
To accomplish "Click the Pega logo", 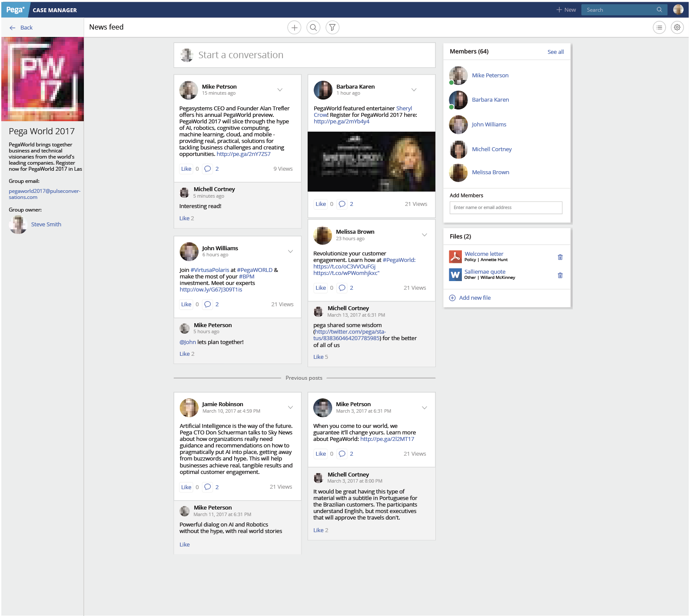I will 15,10.
